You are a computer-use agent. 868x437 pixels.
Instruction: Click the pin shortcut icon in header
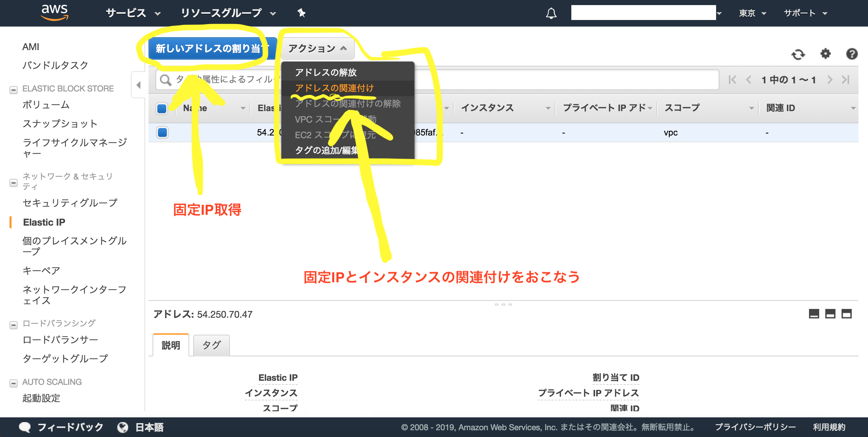(x=301, y=13)
